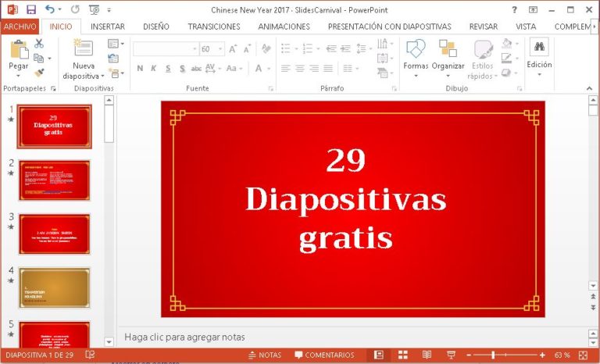The image size is (600, 364).
Task: Open the font size dropdown showing 60
Action: click(220, 49)
